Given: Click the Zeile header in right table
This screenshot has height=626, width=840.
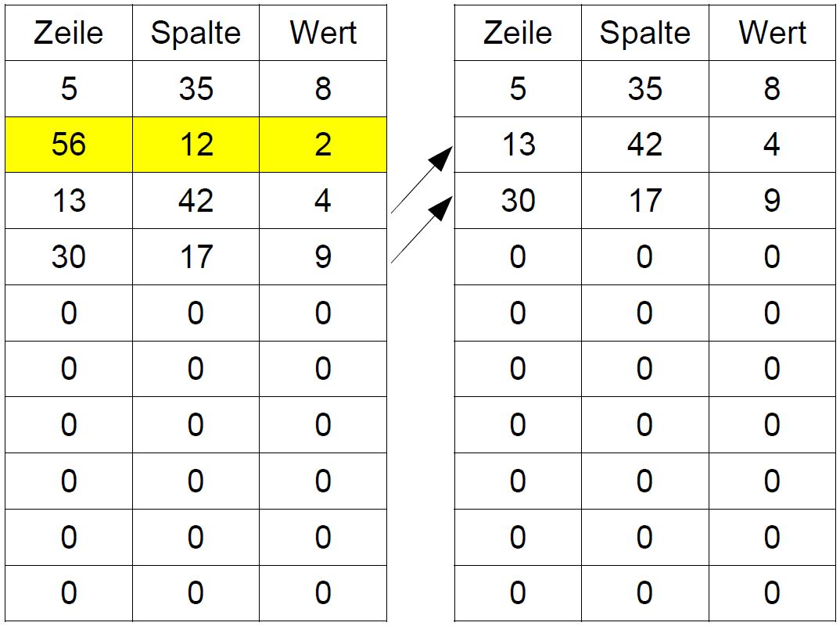Looking at the screenshot, I should click(x=518, y=33).
